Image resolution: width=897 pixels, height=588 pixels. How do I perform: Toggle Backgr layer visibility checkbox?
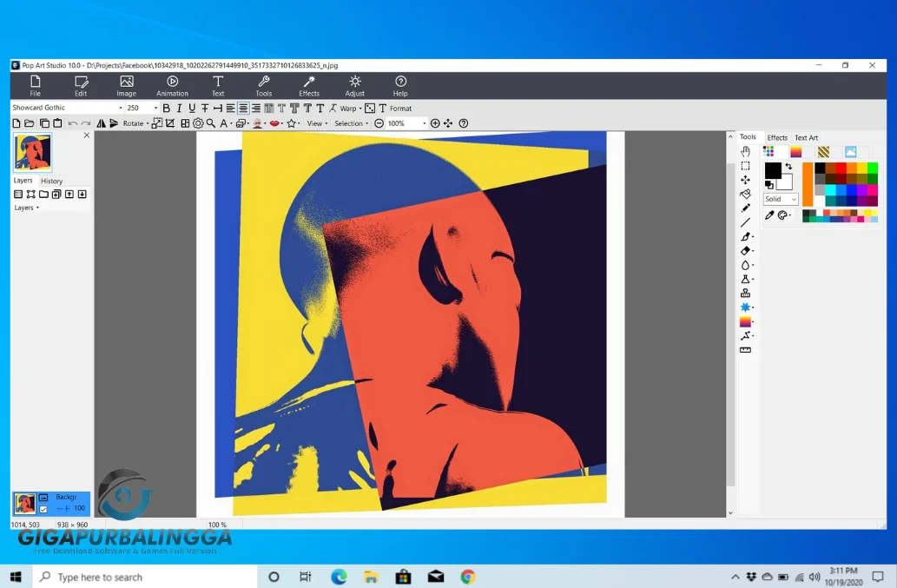tap(43, 509)
